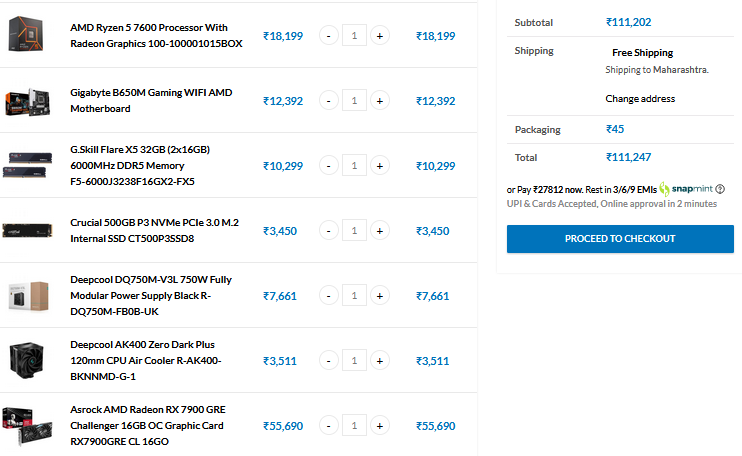742x456 pixels.
Task: Open Gigabyte B650M motherboard thumbnail
Action: click(x=27, y=101)
